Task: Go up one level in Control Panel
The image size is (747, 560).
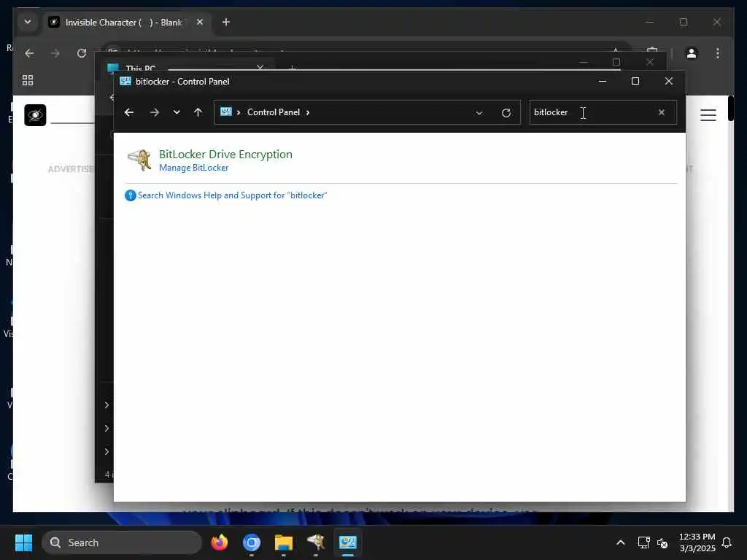Action: point(198,112)
